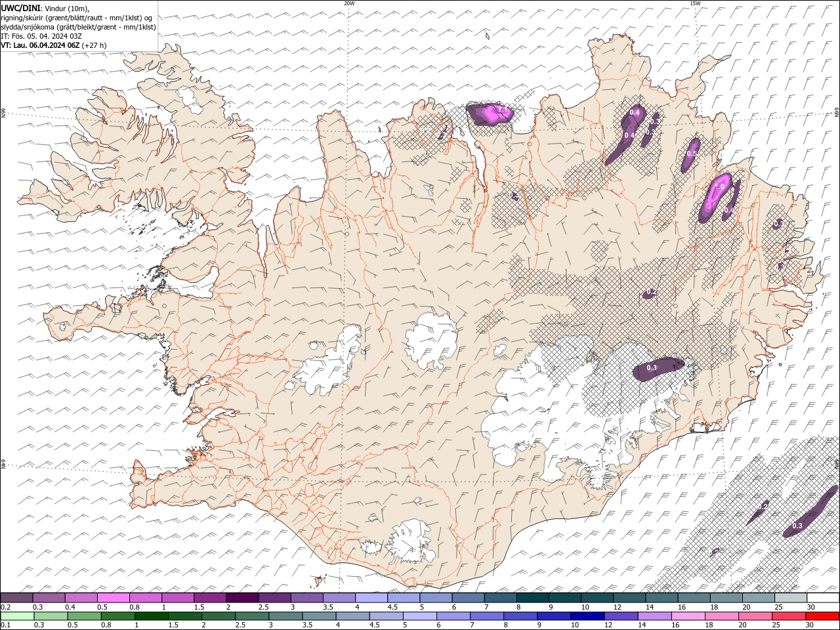Select the darkest purple snow legend swatch above 2
The image size is (840, 630).
click(x=241, y=598)
